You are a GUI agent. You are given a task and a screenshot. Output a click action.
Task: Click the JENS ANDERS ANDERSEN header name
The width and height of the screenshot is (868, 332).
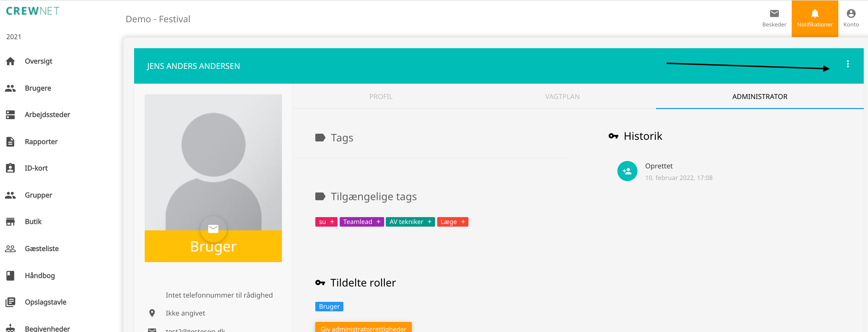click(x=193, y=66)
